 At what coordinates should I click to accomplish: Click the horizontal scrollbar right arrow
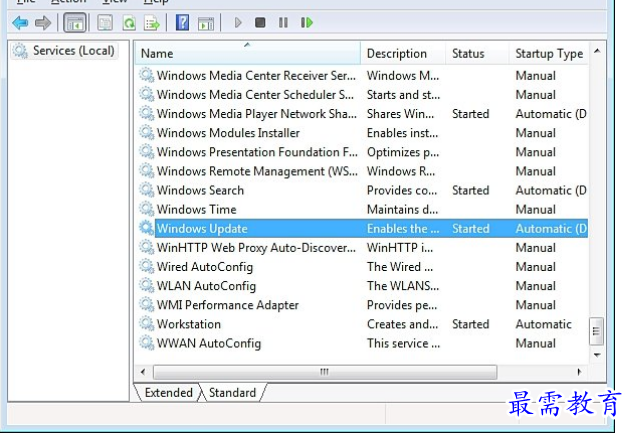coord(579,372)
